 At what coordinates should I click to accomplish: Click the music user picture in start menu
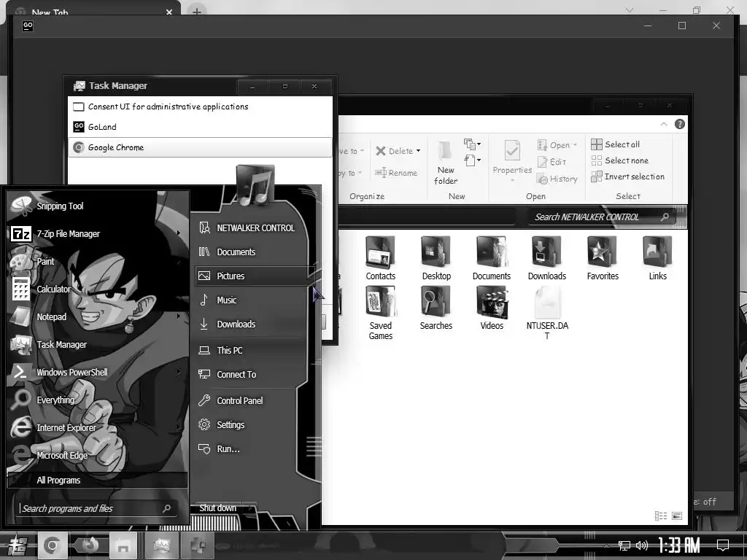[x=255, y=185]
